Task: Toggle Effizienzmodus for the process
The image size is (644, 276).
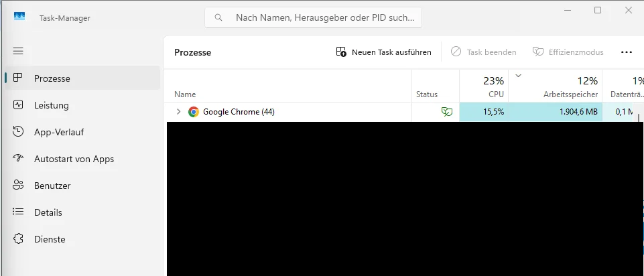Action: tap(568, 52)
